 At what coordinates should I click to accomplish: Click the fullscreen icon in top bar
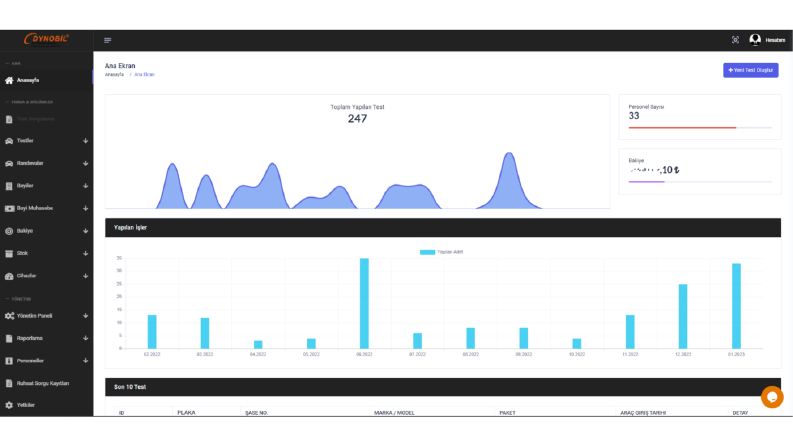click(x=735, y=40)
